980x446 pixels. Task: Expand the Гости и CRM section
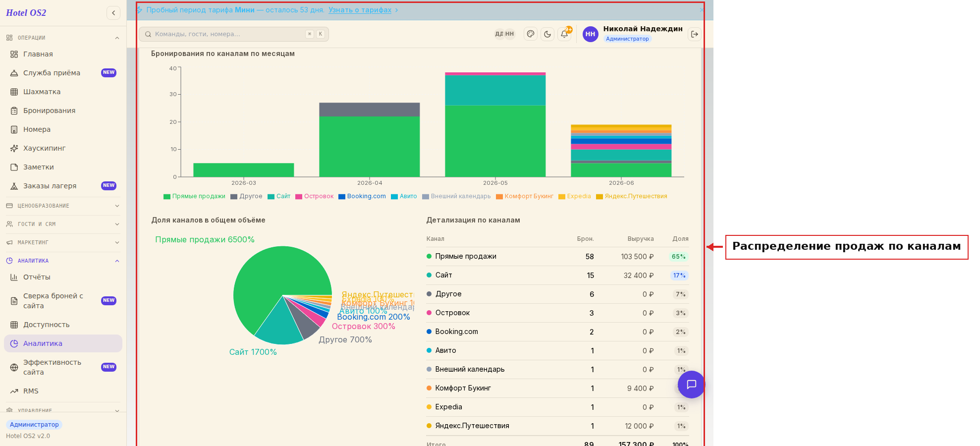coord(63,224)
